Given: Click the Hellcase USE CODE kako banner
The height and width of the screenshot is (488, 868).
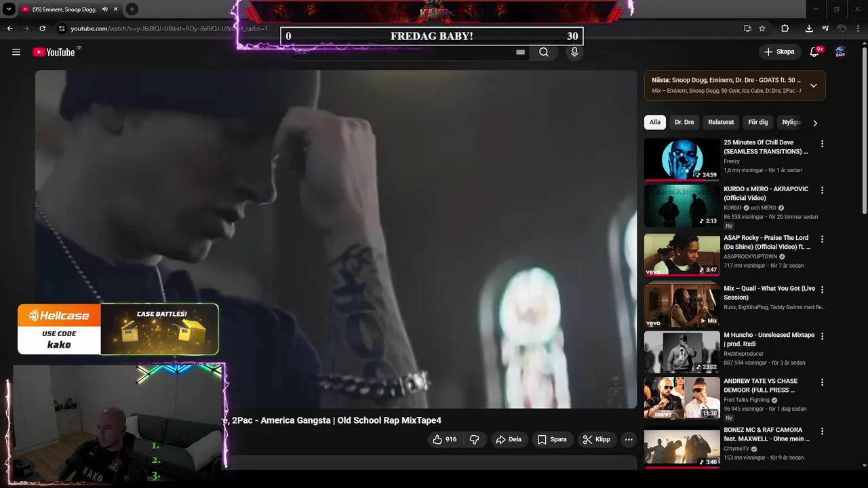Looking at the screenshot, I should pos(118,329).
